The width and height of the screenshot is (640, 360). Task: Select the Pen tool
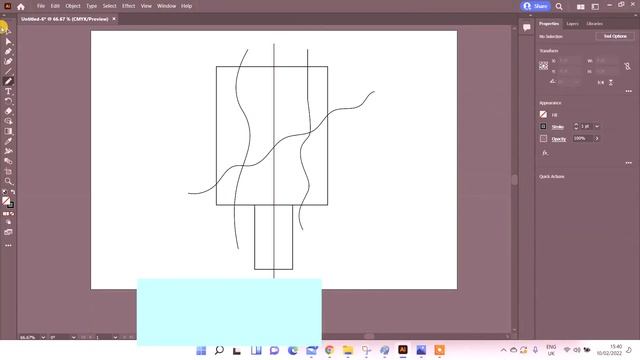(8, 51)
